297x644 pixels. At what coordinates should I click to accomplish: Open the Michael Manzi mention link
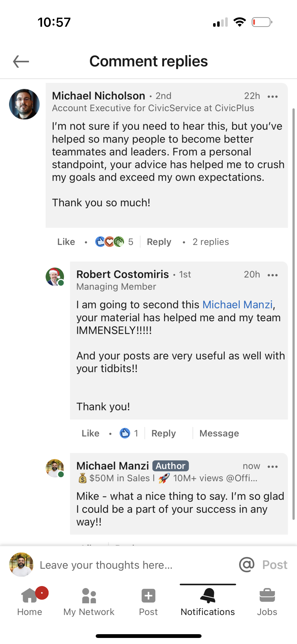click(238, 305)
